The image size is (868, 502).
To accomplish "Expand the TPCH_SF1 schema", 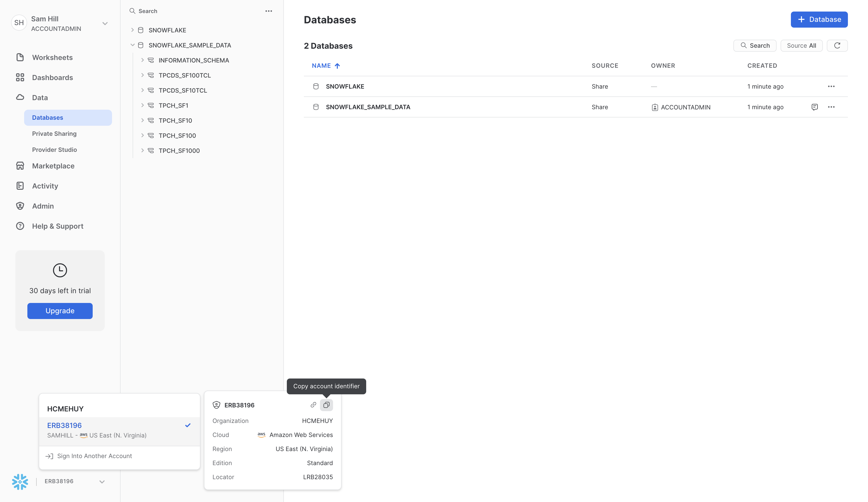I will pos(142,105).
